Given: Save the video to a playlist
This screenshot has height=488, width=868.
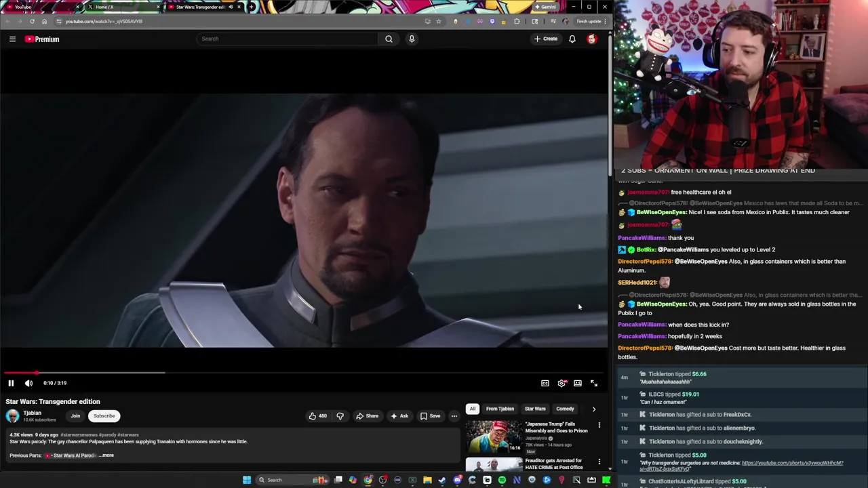Looking at the screenshot, I should click(430, 416).
